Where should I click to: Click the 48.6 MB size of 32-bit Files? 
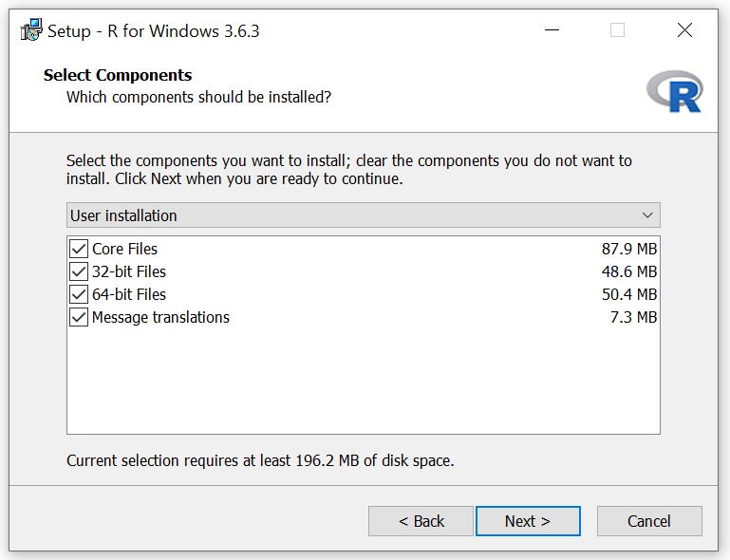[x=629, y=271]
